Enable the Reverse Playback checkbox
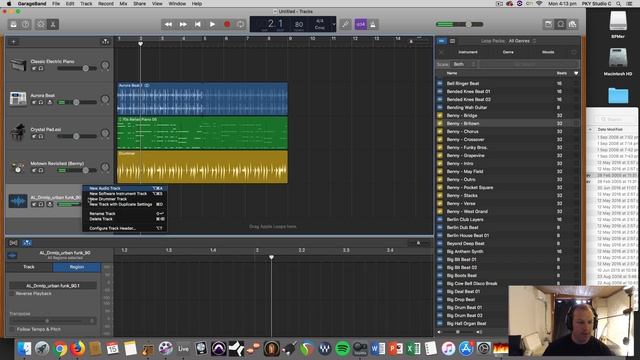This screenshot has width=640, height=360. 12,293
